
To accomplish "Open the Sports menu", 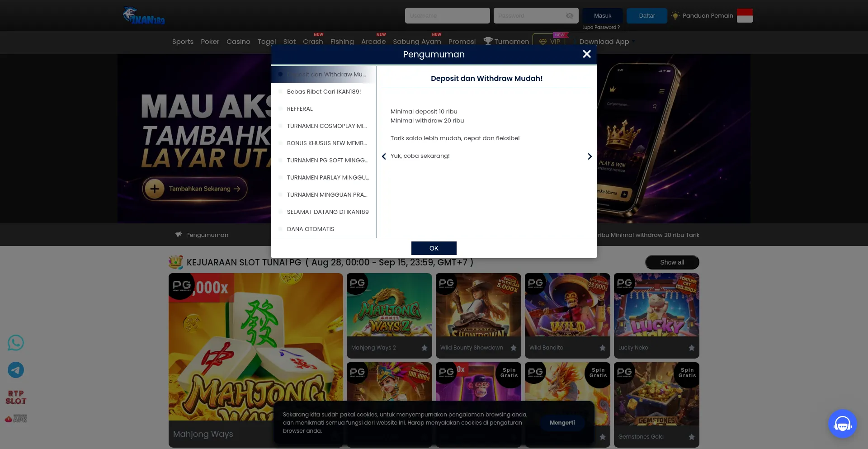I will [183, 42].
